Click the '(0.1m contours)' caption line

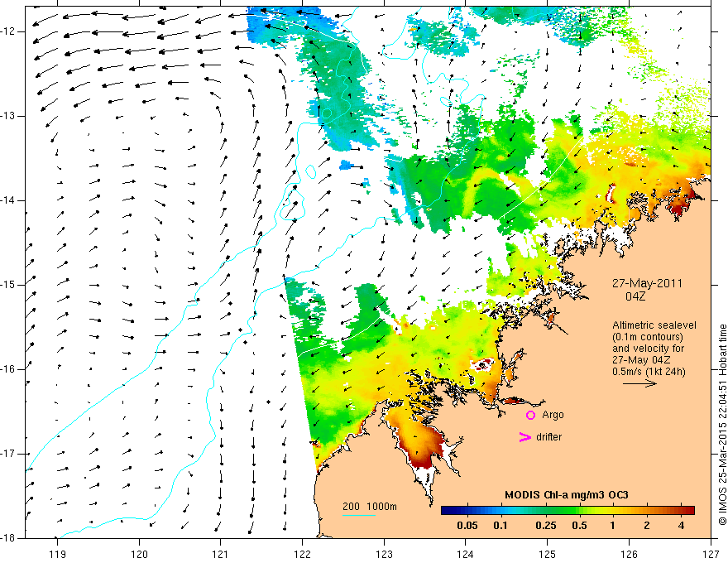[x=648, y=337]
